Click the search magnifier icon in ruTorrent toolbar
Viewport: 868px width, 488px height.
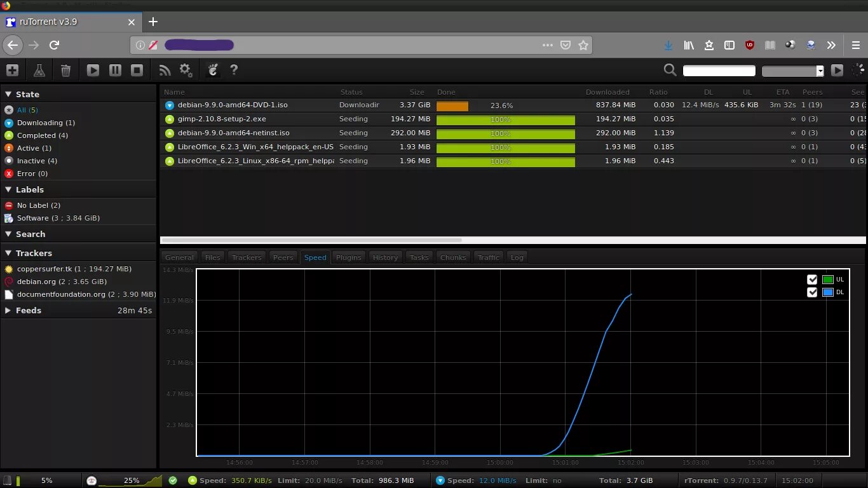pyautogui.click(x=670, y=70)
